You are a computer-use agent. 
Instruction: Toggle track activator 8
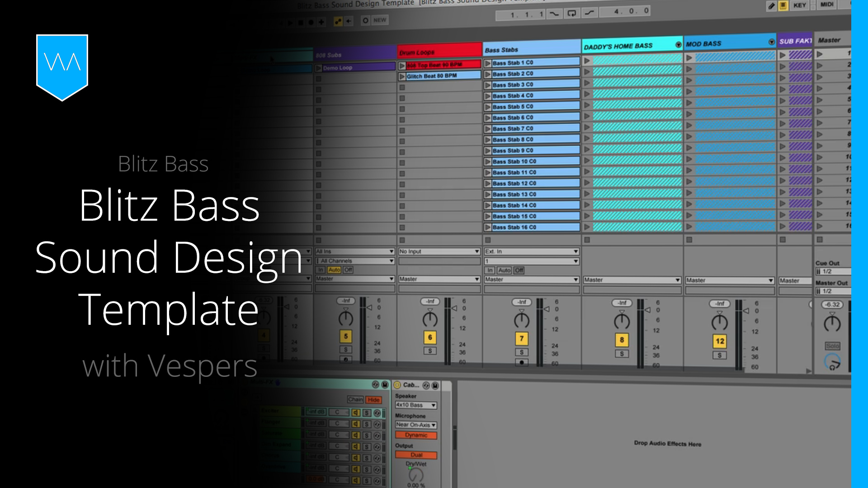622,340
